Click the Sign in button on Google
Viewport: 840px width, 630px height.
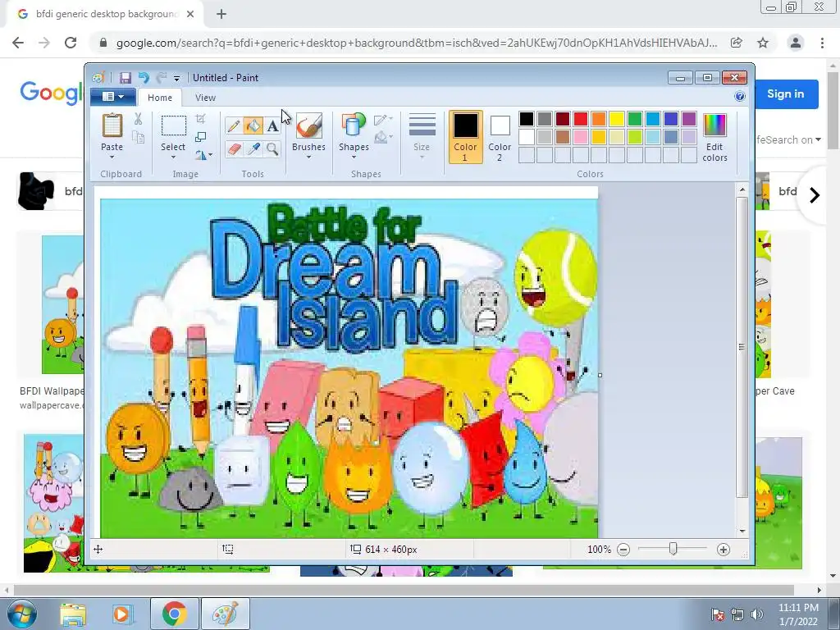click(785, 94)
